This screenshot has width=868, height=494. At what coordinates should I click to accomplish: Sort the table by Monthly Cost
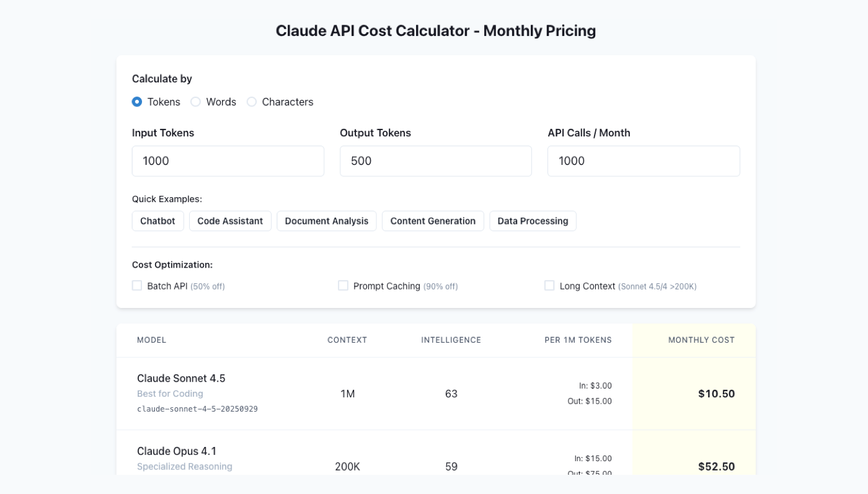[x=701, y=340]
